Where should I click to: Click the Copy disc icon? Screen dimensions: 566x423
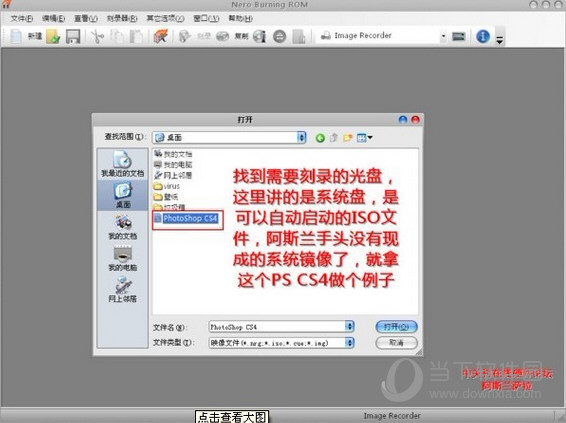click(222, 36)
